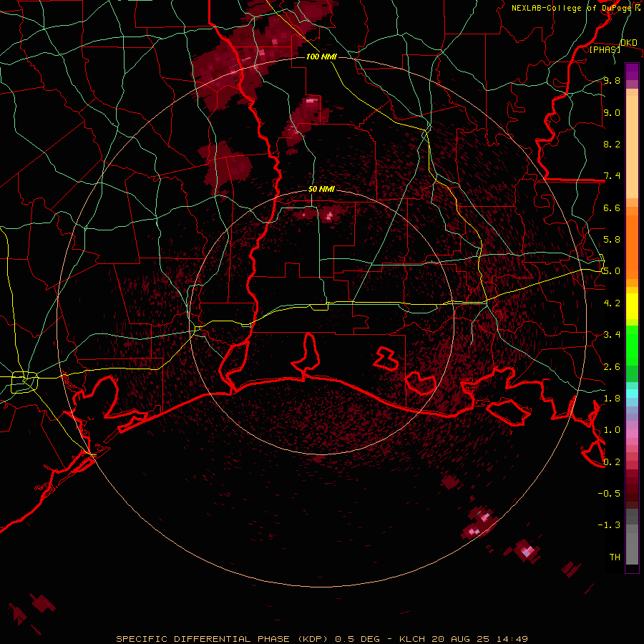Click the 5.8 scale value
Image resolution: width=644 pixels, height=644 pixels.
(x=612, y=240)
